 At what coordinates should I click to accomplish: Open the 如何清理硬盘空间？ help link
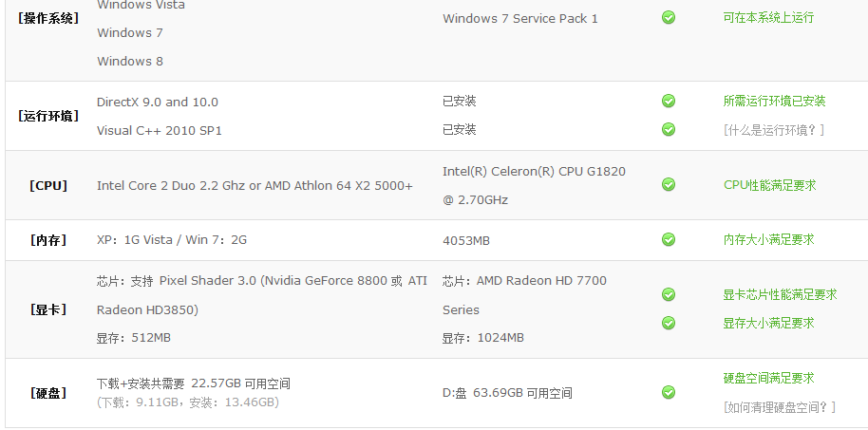780,407
